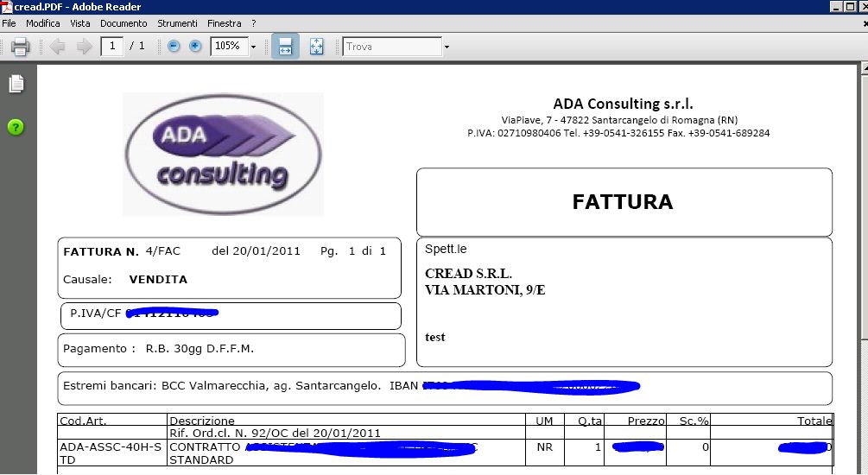Click the Totale column header
The image size is (868, 475).
coord(814,421)
